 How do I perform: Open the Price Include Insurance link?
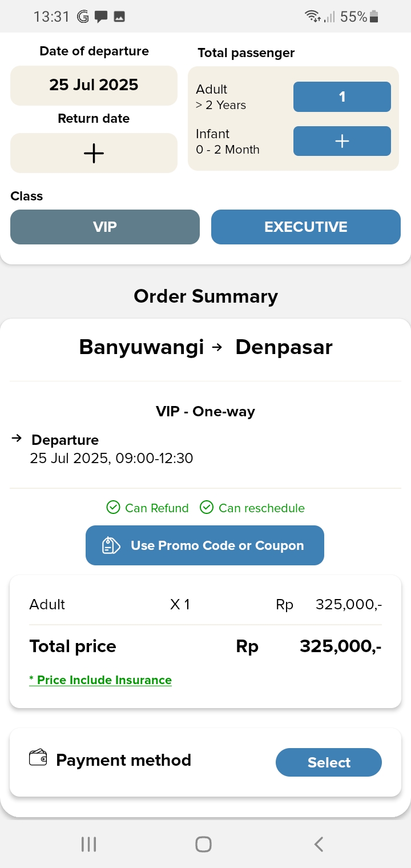[x=100, y=680]
